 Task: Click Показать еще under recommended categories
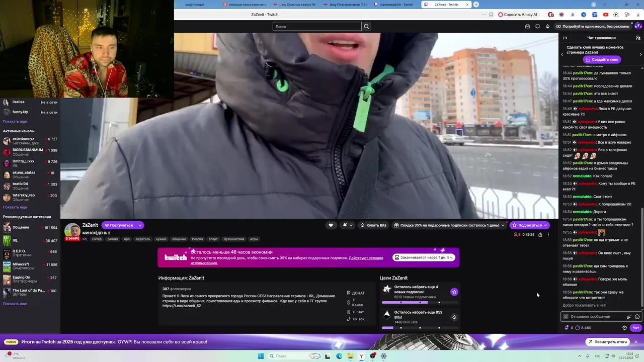tap(15, 304)
